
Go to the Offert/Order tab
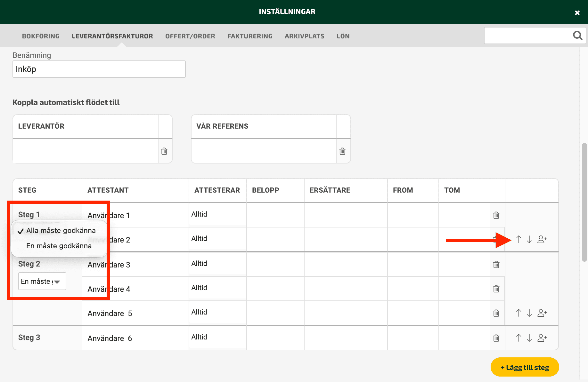[x=190, y=36]
